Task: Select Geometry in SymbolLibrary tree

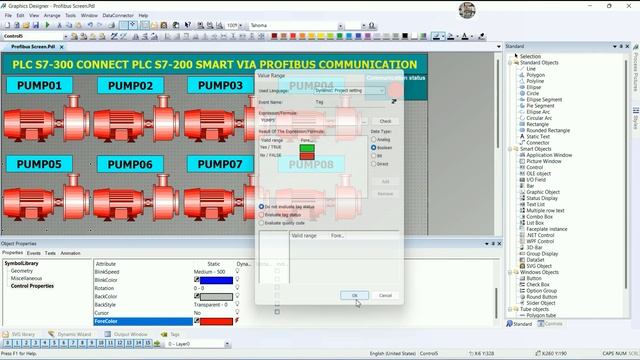Action: pos(22,271)
